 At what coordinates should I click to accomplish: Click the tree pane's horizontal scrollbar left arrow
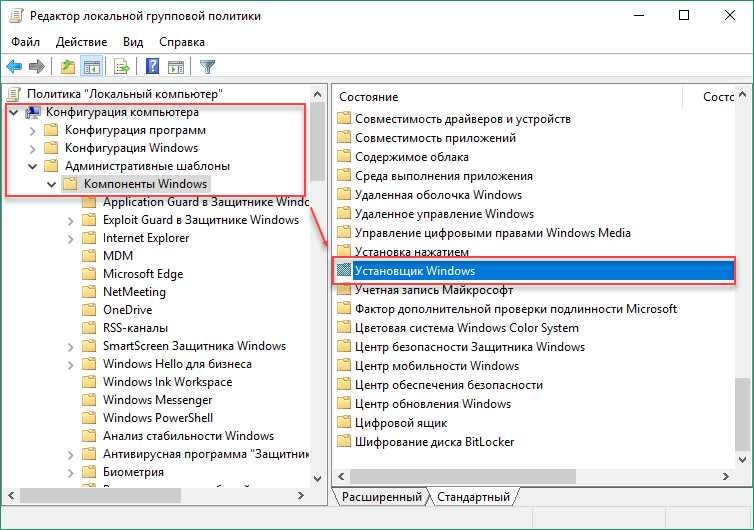click(12, 495)
